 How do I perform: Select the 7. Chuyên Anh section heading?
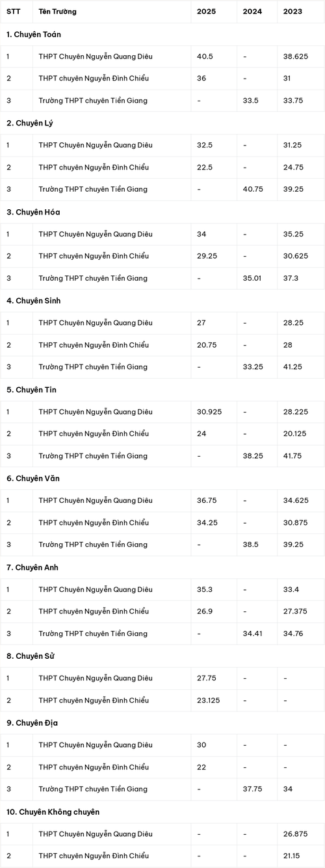click(x=32, y=567)
